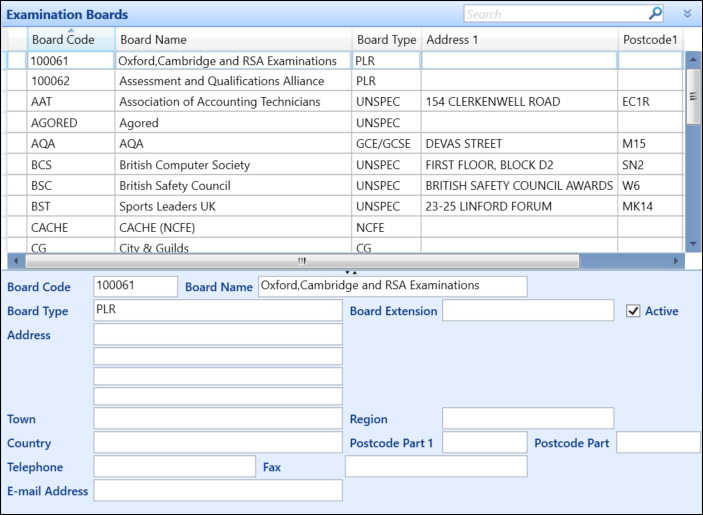The width and height of the screenshot is (703, 515).
Task: Select the 100062 board code cell
Action: [x=71, y=81]
